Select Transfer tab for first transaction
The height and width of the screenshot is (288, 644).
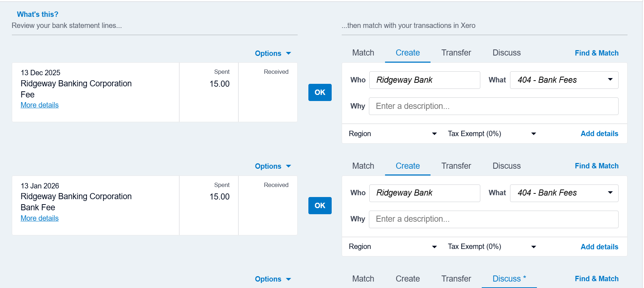click(x=456, y=53)
